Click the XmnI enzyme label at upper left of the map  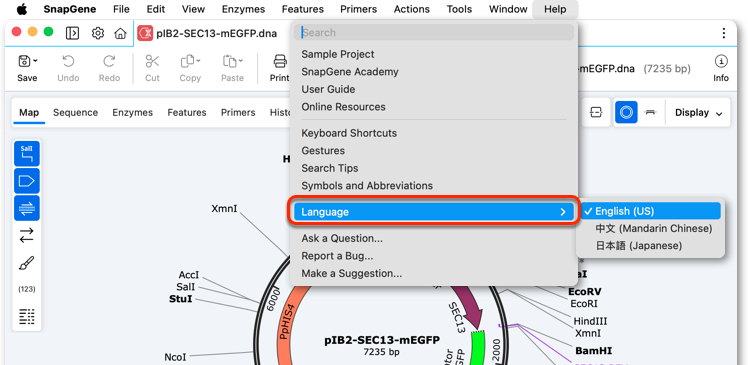(x=224, y=209)
